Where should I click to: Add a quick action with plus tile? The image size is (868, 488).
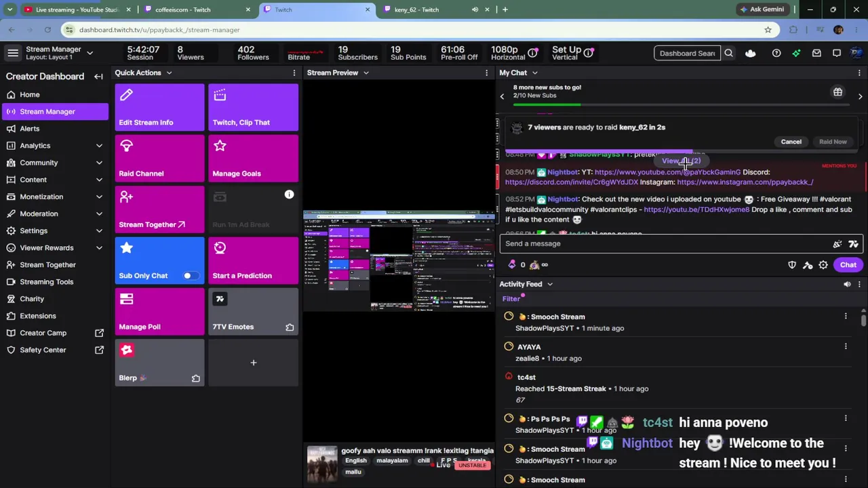click(x=253, y=363)
